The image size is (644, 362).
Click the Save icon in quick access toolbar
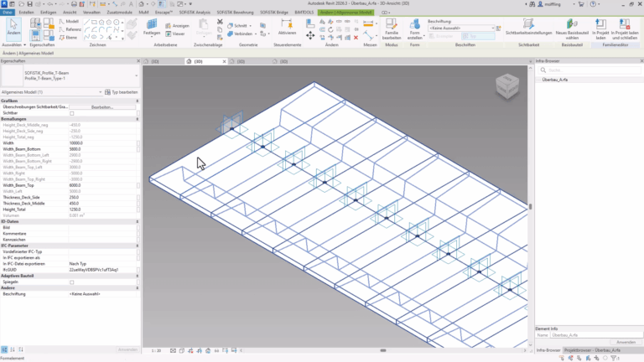[x=29, y=4]
